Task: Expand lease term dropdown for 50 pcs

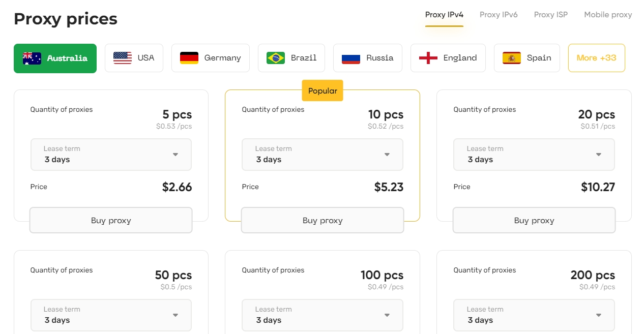Action: tap(111, 315)
